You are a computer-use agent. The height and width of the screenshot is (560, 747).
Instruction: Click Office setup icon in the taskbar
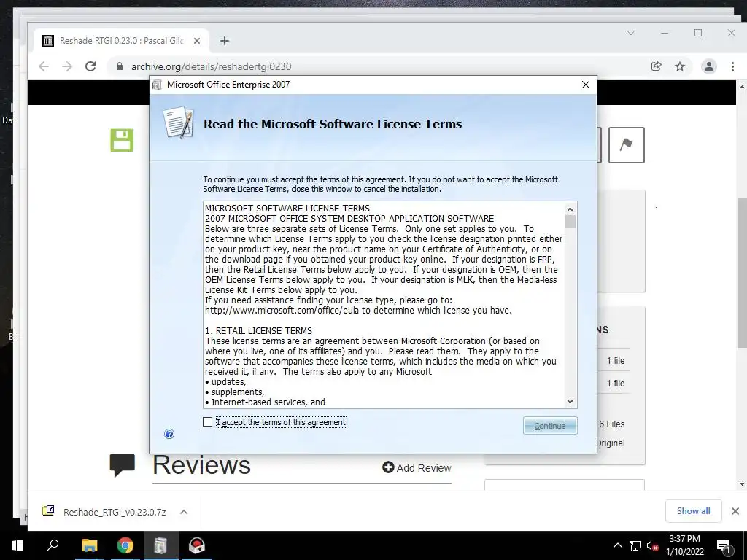pos(160,545)
